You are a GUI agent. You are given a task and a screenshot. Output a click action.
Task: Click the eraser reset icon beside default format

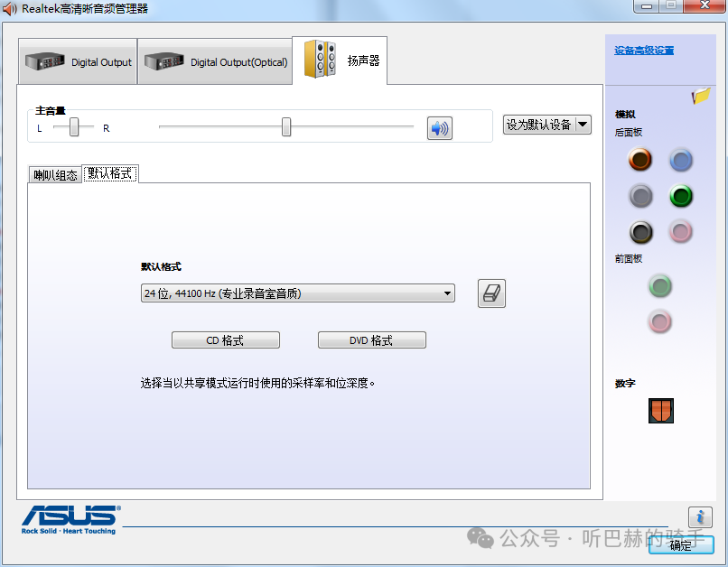click(x=491, y=293)
